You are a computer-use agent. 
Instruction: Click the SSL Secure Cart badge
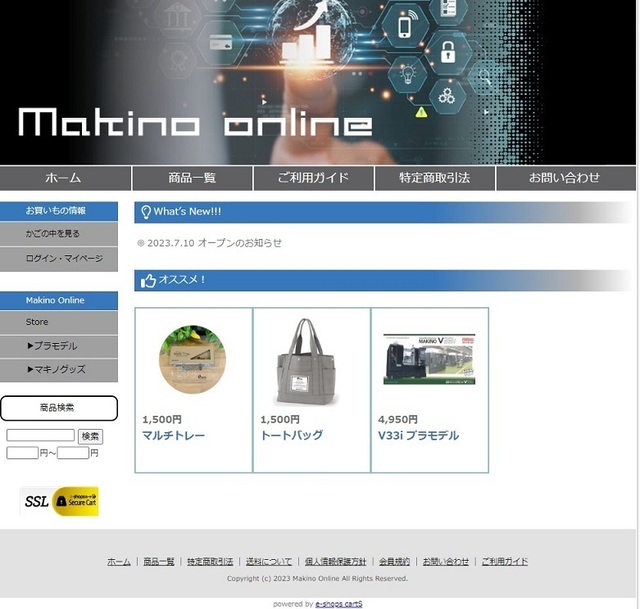59,501
